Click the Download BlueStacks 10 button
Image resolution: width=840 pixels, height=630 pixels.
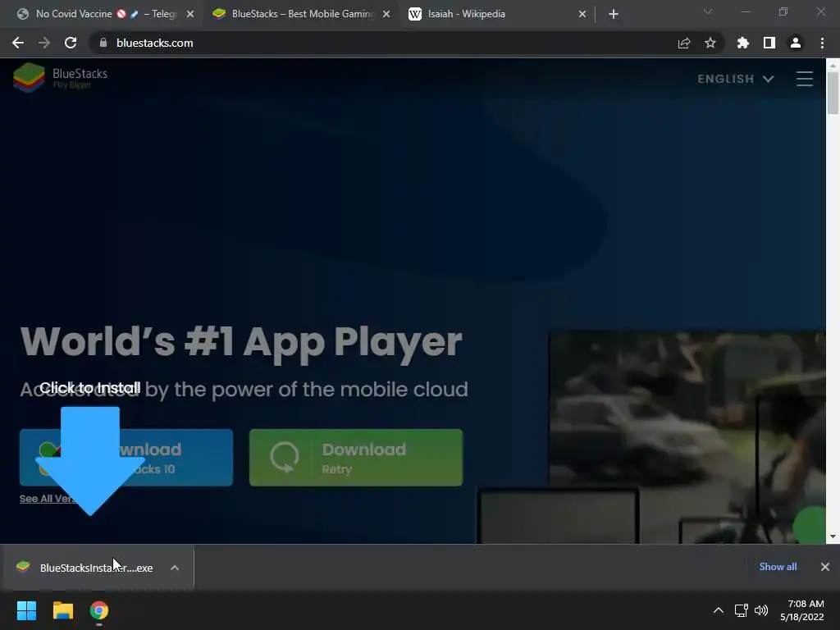pyautogui.click(x=126, y=458)
